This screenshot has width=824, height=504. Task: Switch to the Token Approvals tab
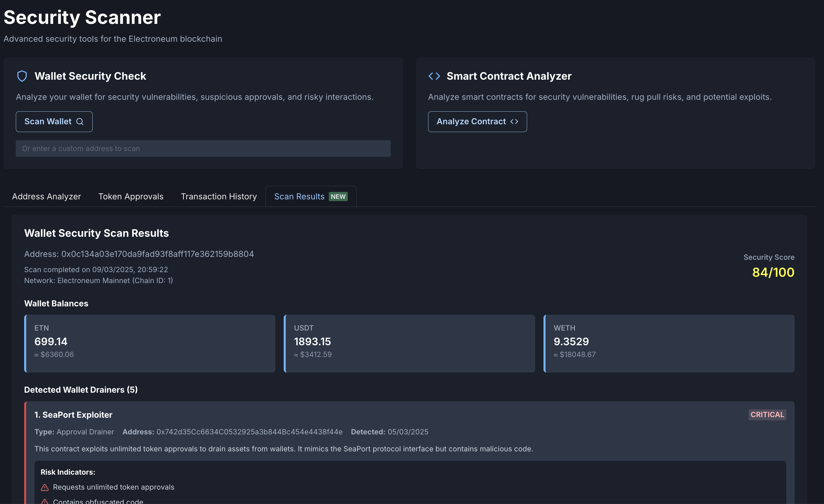click(x=131, y=197)
